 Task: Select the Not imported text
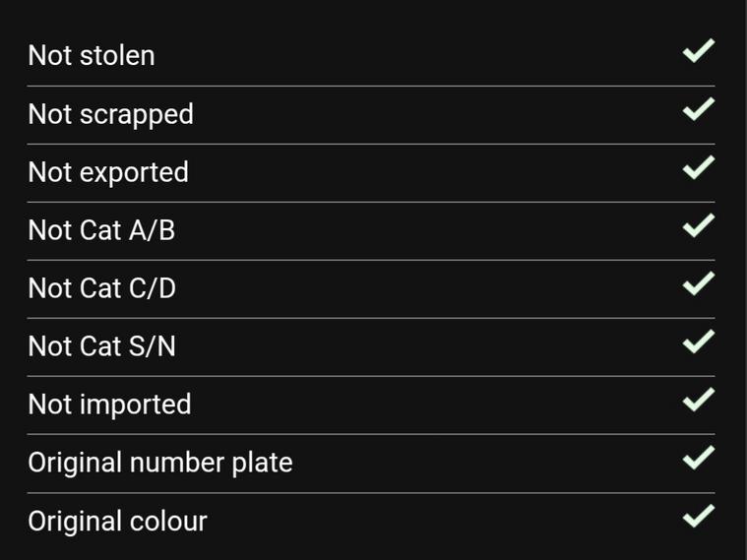tap(109, 404)
